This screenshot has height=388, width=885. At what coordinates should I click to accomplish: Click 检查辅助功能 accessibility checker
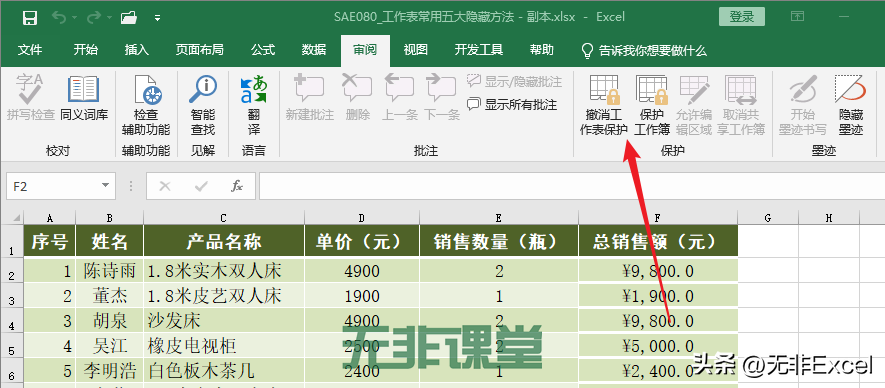point(146,105)
